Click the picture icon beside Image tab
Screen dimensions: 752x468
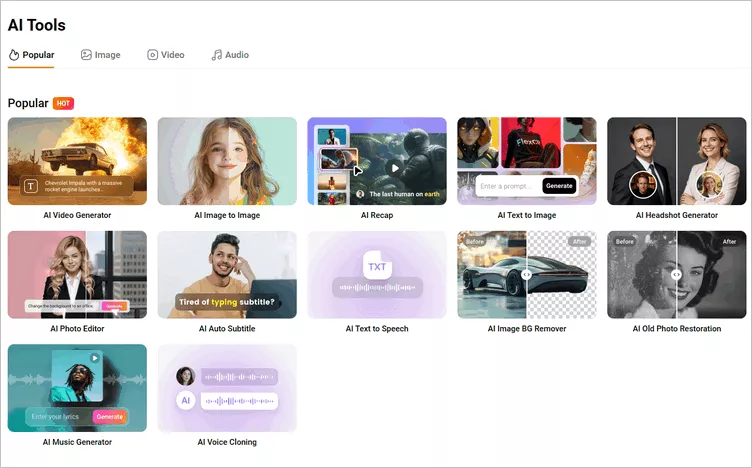pyautogui.click(x=86, y=55)
